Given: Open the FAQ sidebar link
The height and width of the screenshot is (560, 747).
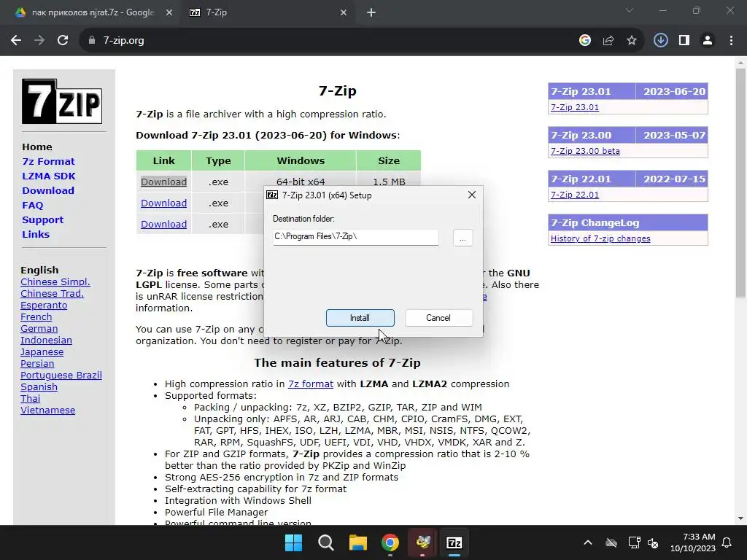Looking at the screenshot, I should [32, 205].
